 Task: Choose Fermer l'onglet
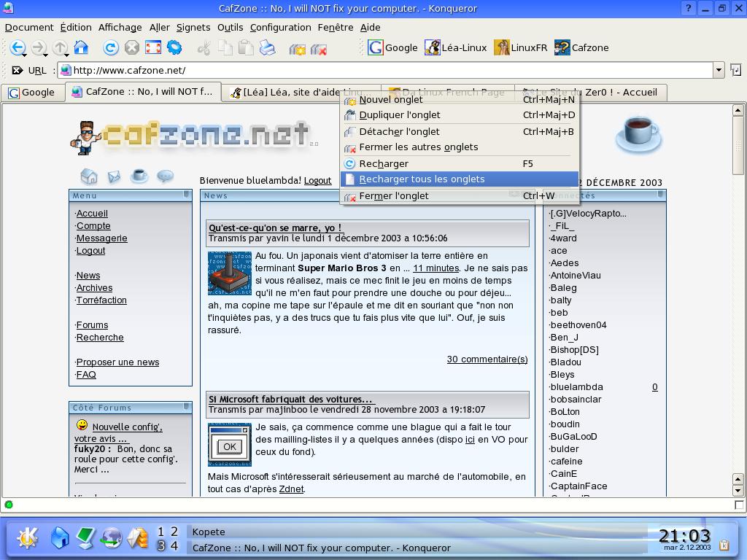(x=460, y=195)
